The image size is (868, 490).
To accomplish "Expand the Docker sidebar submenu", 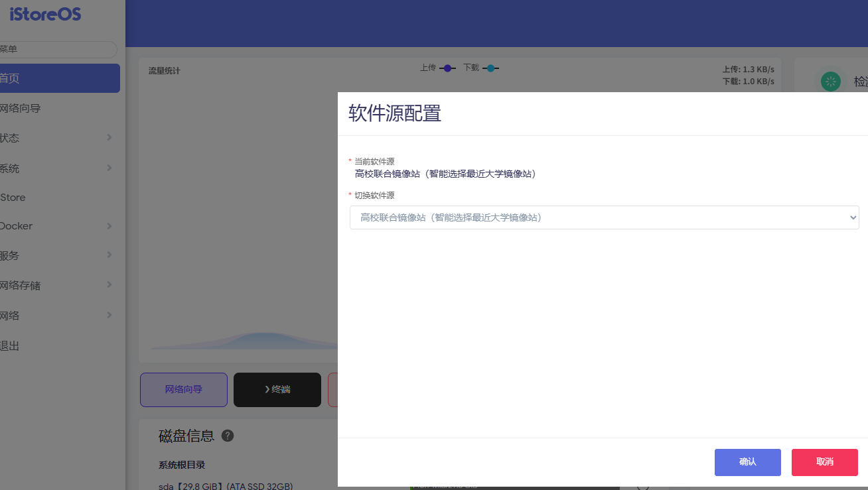I will tap(60, 226).
